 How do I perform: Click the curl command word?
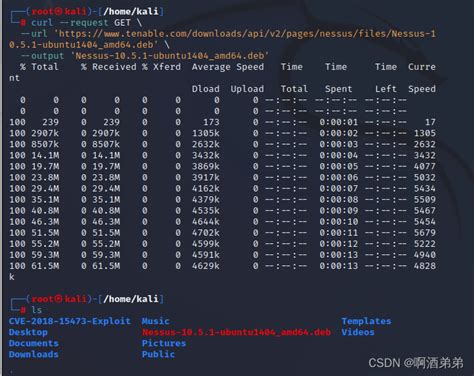click(x=42, y=23)
